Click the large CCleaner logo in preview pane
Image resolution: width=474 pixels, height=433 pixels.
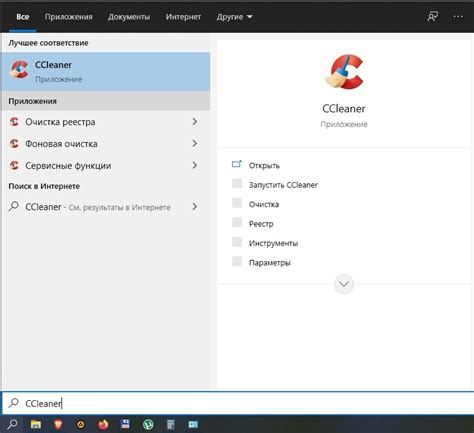[x=344, y=72]
